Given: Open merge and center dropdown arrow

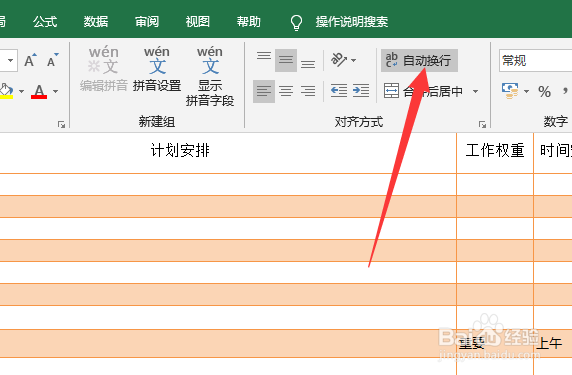Looking at the screenshot, I should click(x=475, y=91).
